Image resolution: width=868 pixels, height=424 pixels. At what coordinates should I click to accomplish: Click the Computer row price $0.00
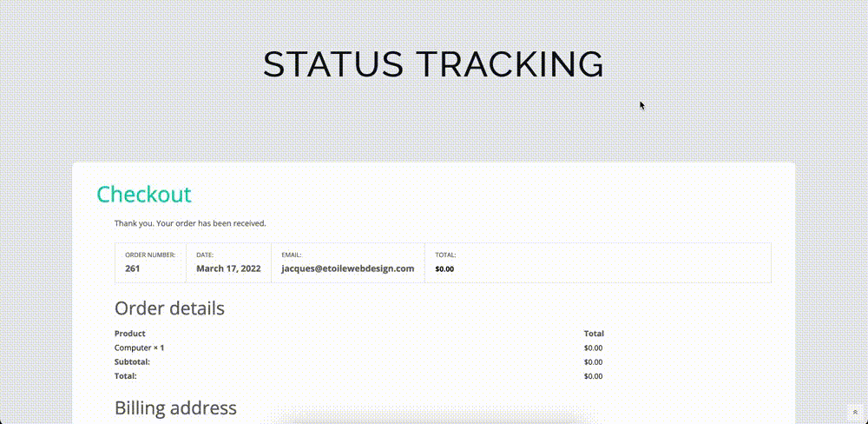click(x=594, y=348)
